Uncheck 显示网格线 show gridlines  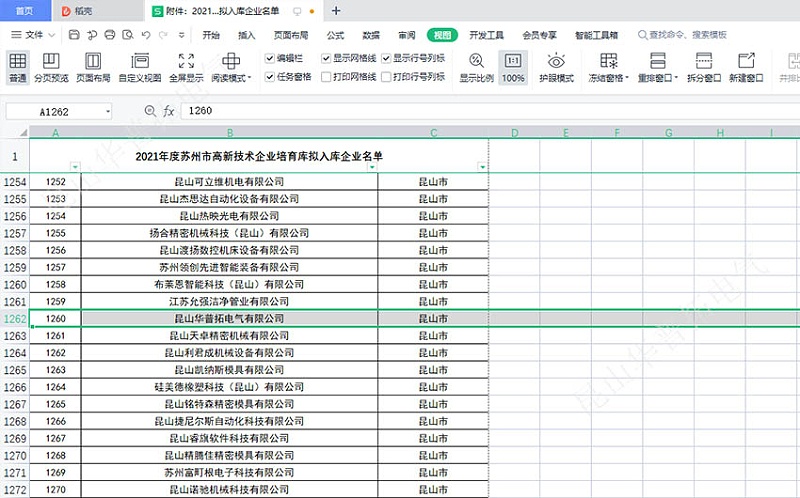pos(326,58)
